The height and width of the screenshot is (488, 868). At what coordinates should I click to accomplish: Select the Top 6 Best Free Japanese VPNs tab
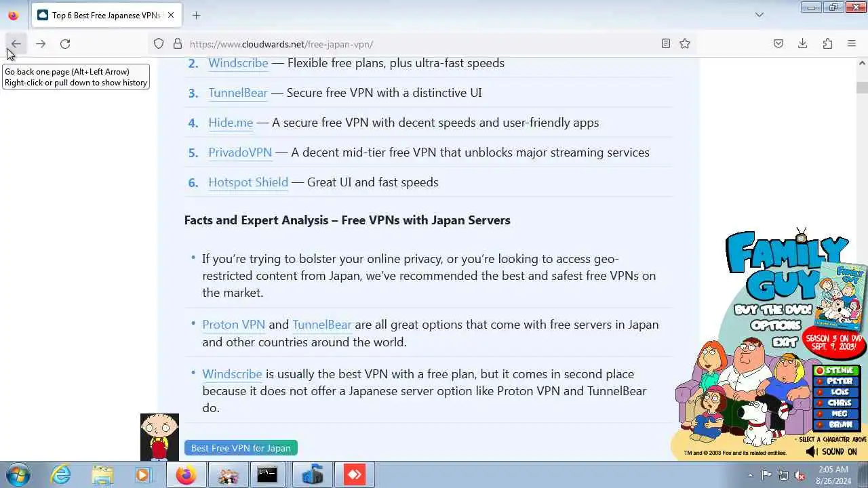click(106, 15)
